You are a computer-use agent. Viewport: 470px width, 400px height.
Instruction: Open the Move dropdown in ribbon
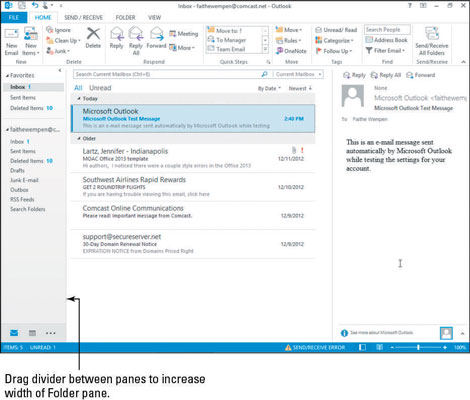[289, 30]
